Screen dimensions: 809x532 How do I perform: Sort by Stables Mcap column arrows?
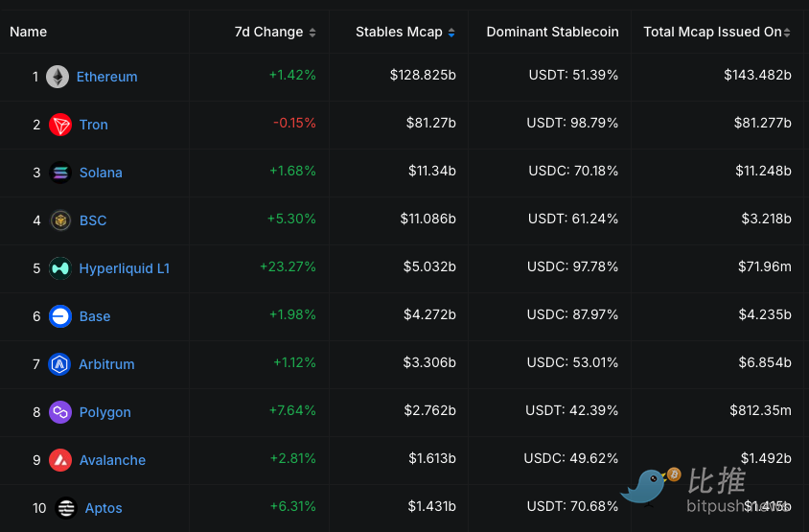coord(451,33)
